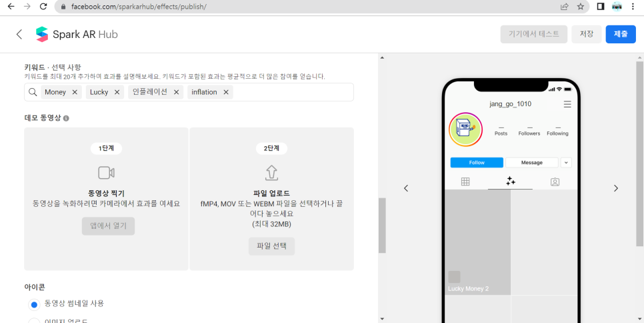Image resolution: width=644 pixels, height=323 pixels.
Task: Click the form scrollbar down arrow
Action: [x=382, y=319]
